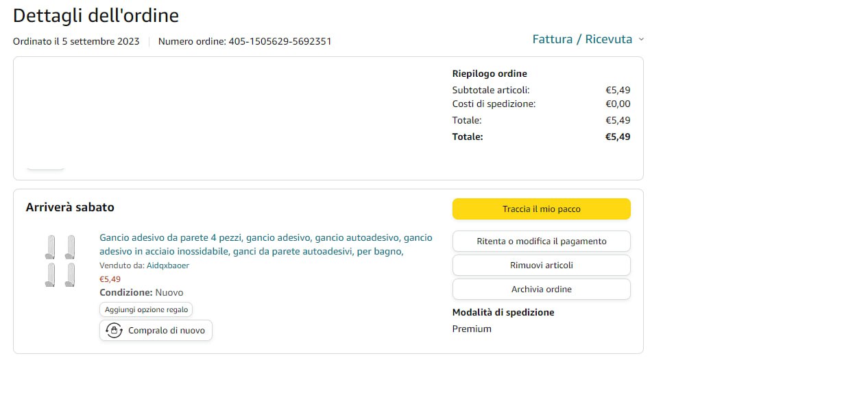Click the order date 5 settembre 2023

click(100, 41)
